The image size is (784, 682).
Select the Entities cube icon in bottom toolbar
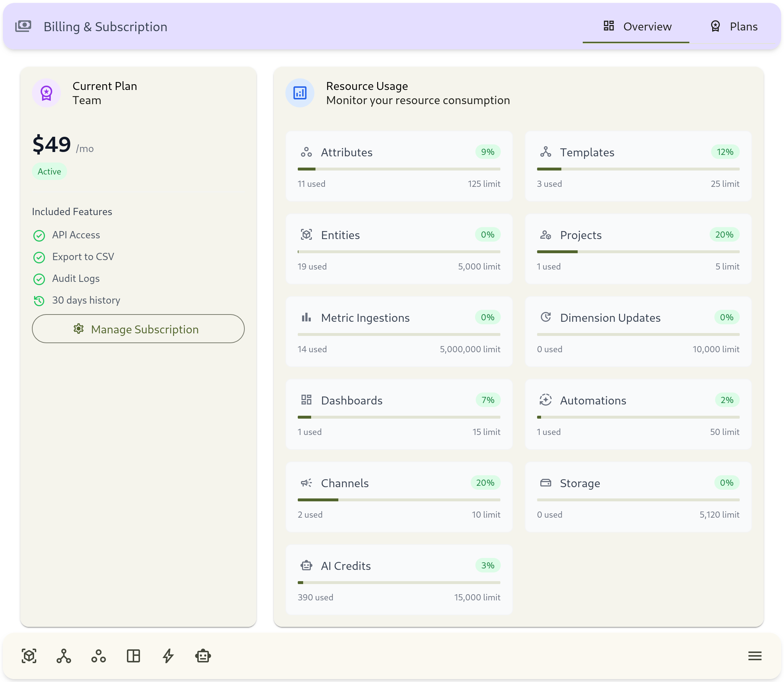pyautogui.click(x=29, y=656)
